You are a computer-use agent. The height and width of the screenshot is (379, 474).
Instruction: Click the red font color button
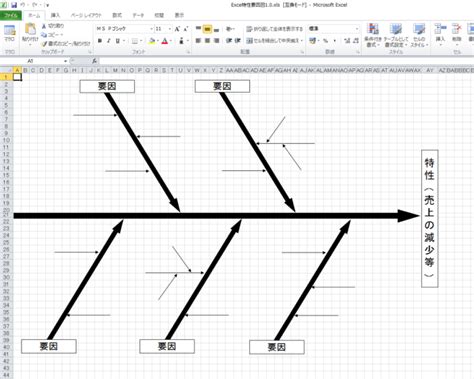(x=165, y=41)
